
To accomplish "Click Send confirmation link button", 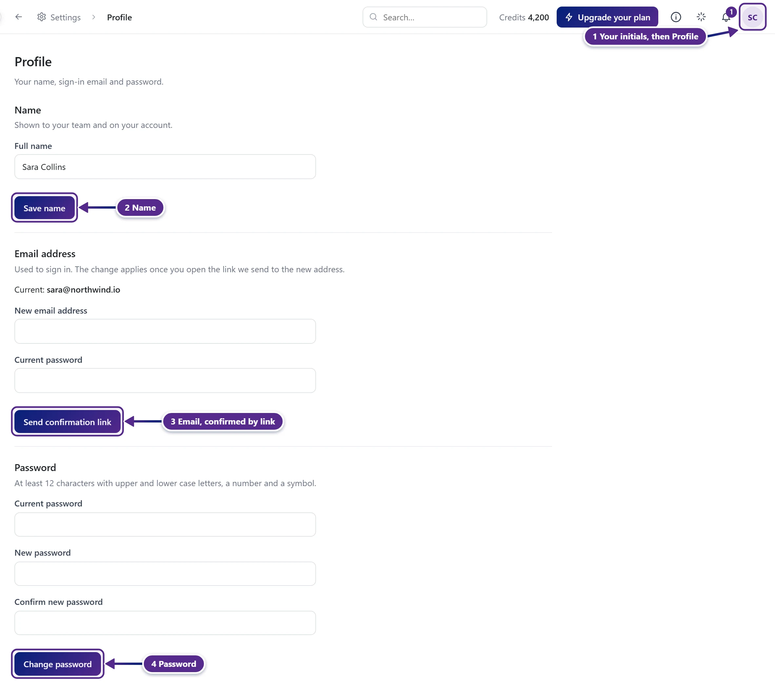I will (x=67, y=422).
